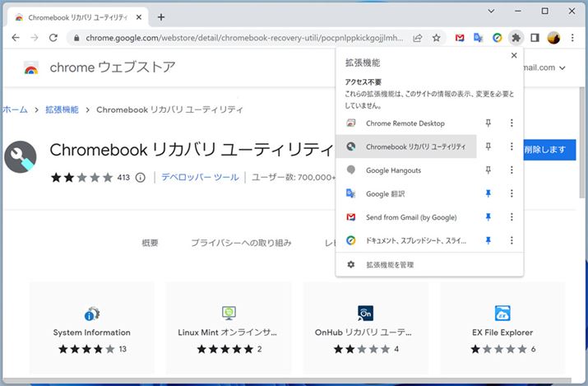Open more options for Chromebook リカバリ ユーティリティ

(512, 146)
